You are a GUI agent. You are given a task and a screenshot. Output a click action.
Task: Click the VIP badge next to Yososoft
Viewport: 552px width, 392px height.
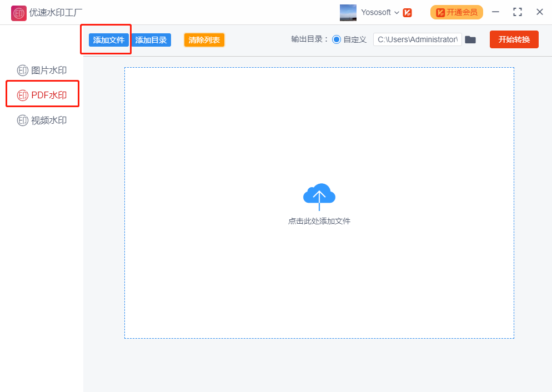coord(407,13)
